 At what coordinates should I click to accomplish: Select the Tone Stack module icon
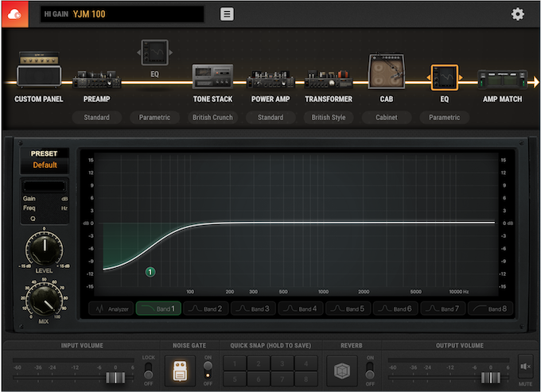tap(212, 76)
